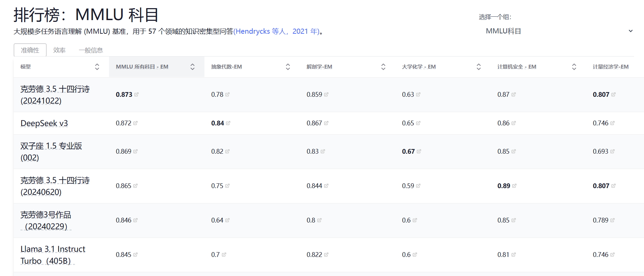Open link icon next to 0.867 anatomy value
This screenshot has width=644, height=276.
pos(326,123)
